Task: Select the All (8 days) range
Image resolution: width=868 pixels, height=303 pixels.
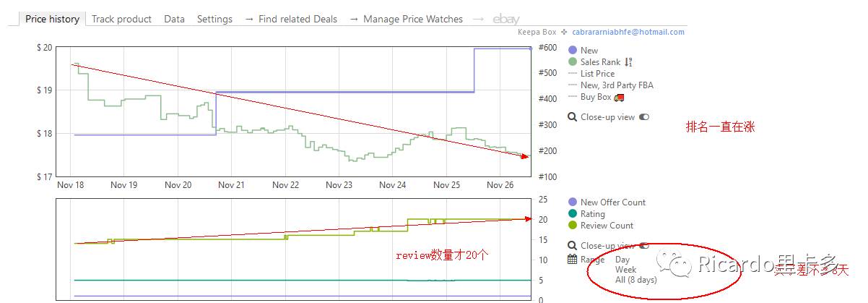Action: [x=635, y=280]
